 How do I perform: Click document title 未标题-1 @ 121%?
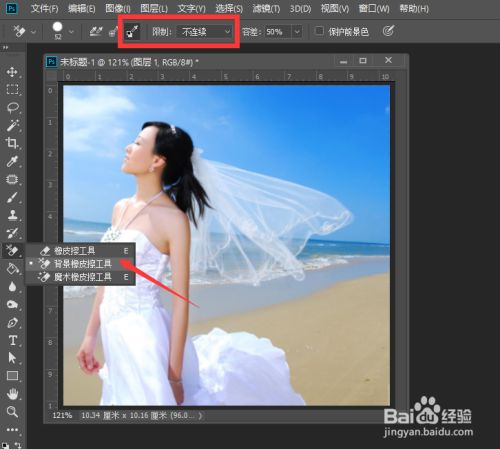point(129,62)
